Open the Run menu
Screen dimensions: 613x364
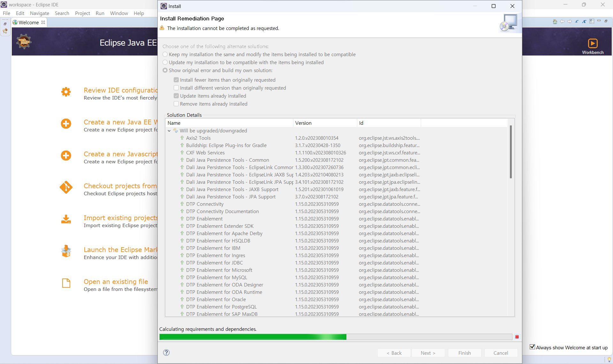coord(100,13)
